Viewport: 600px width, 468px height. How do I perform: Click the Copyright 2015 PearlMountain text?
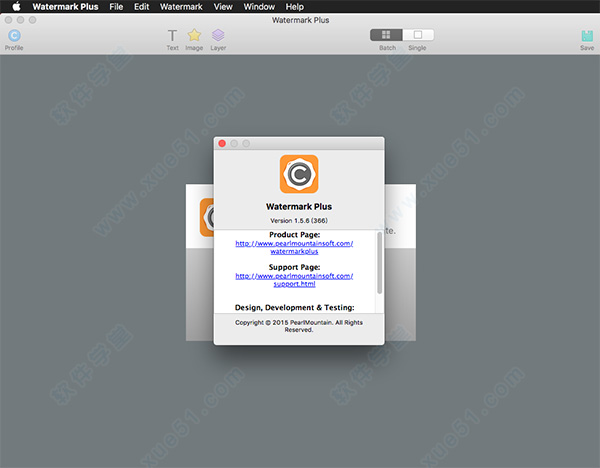click(299, 326)
